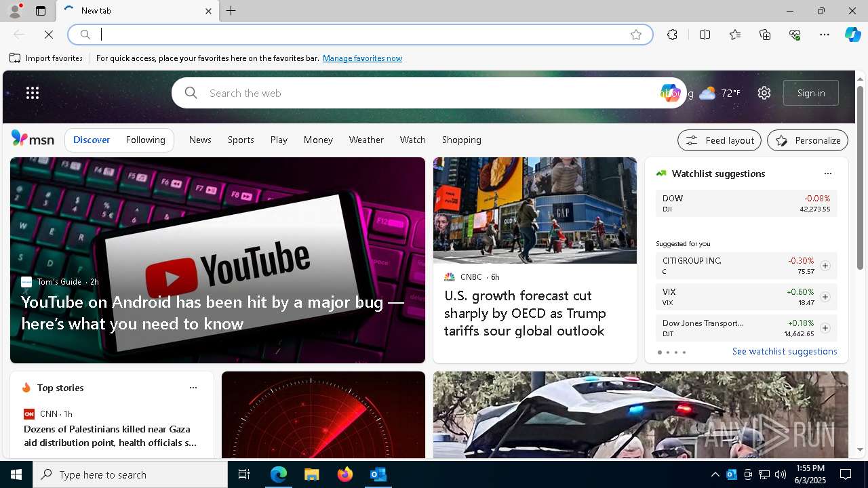This screenshot has width=868, height=488.
Task: Open Watchlist suggestions more options
Action: point(828,174)
